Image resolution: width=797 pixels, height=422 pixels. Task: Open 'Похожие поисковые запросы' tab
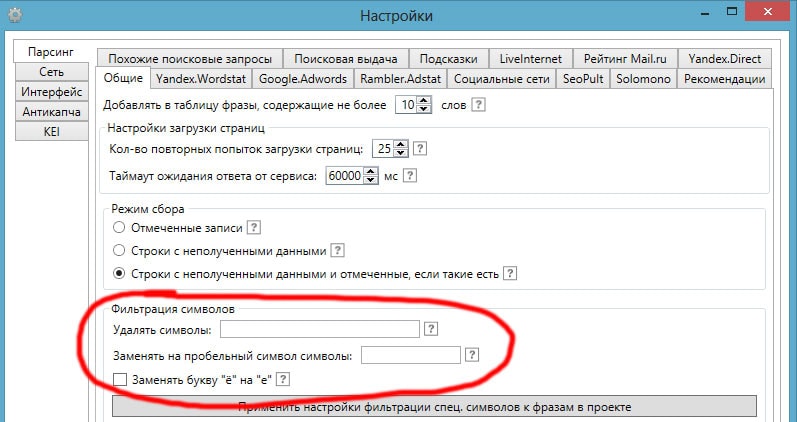(190, 58)
